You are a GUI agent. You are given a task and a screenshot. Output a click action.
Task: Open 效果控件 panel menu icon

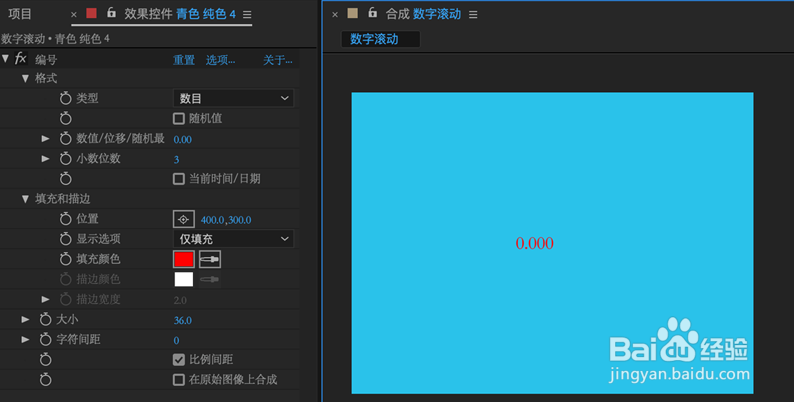pyautogui.click(x=247, y=15)
